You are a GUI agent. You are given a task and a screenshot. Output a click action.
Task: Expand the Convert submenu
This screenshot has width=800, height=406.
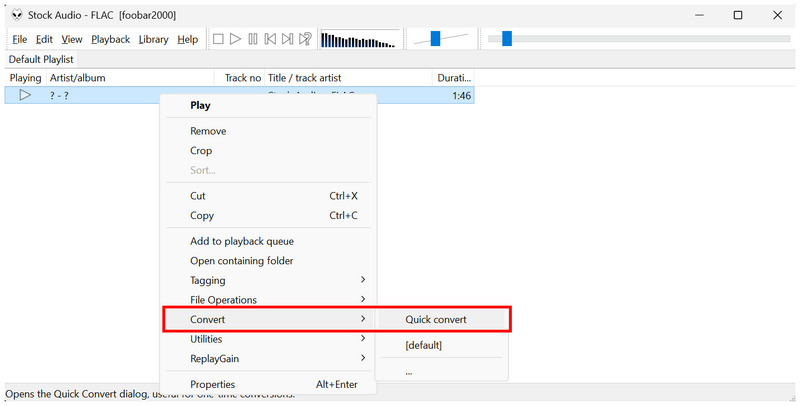[x=268, y=319]
